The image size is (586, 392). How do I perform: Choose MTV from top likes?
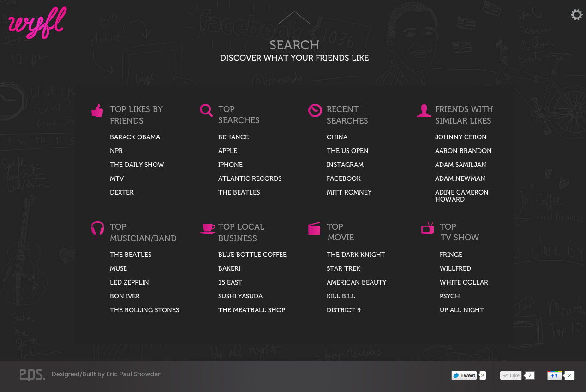[x=117, y=178]
